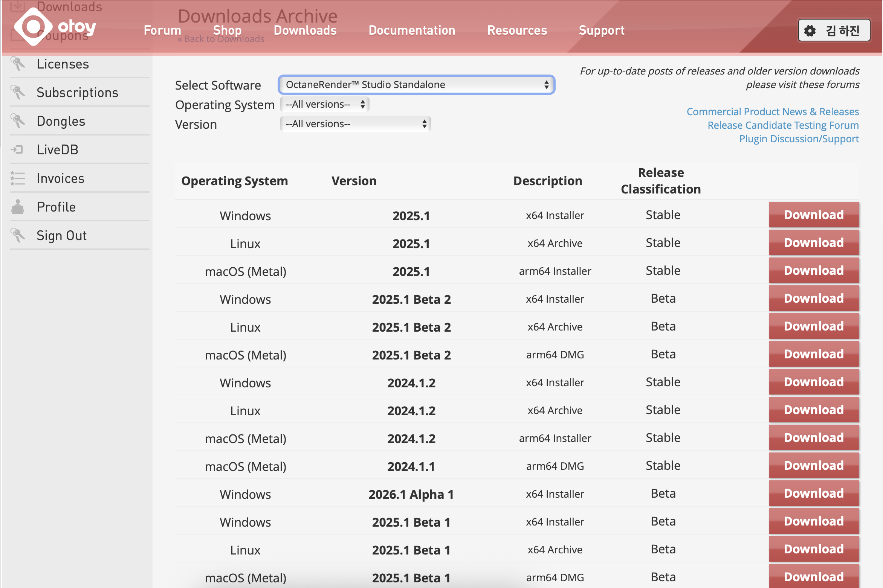Download macOS 2025.1 Stable arm64 Installer

pos(814,271)
